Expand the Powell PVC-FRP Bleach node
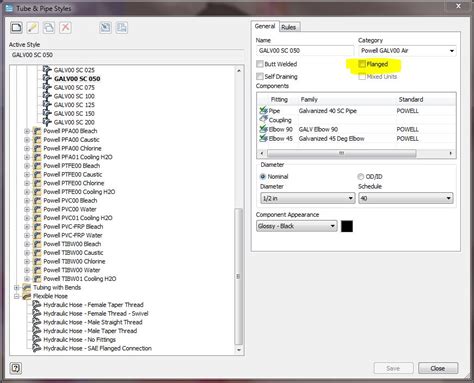 point(27,227)
